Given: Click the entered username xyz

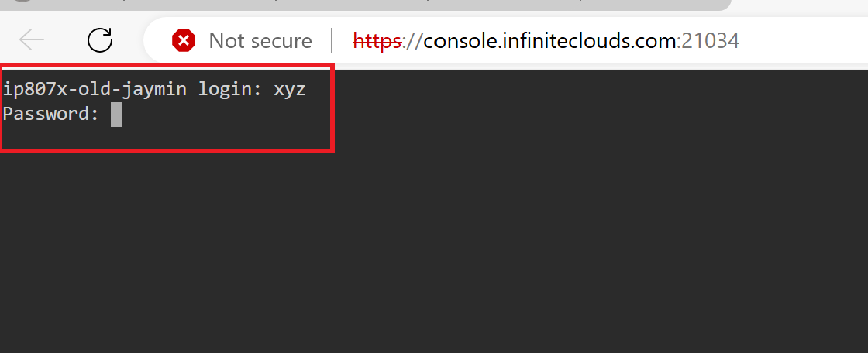Looking at the screenshot, I should [x=290, y=90].
